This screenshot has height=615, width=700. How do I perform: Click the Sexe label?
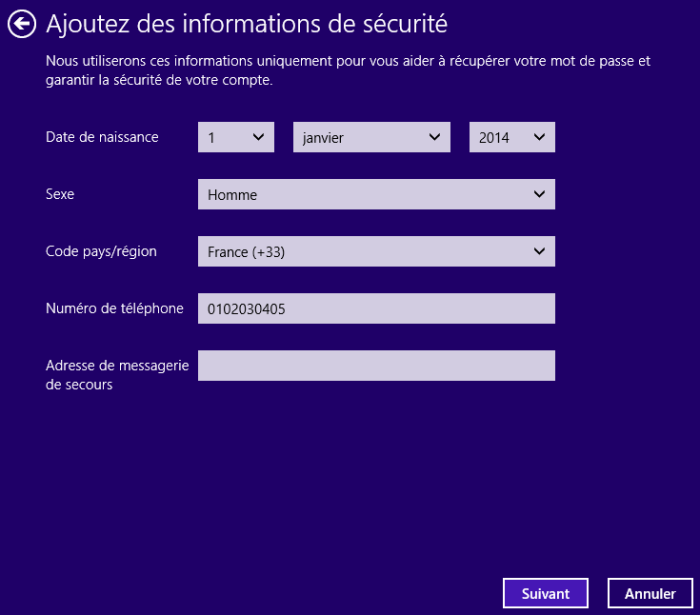pyautogui.click(x=60, y=194)
